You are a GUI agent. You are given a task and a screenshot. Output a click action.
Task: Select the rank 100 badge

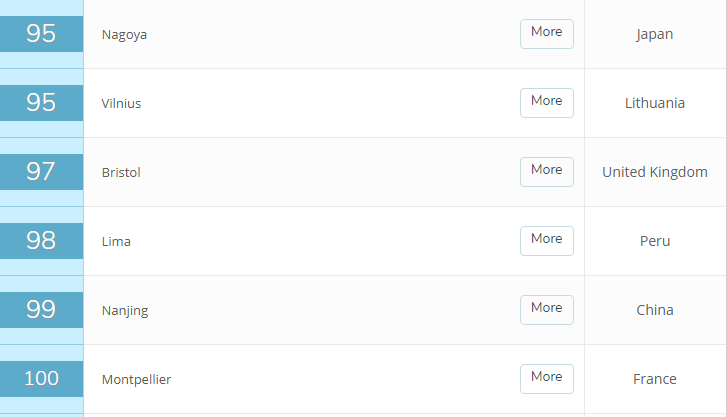click(41, 379)
